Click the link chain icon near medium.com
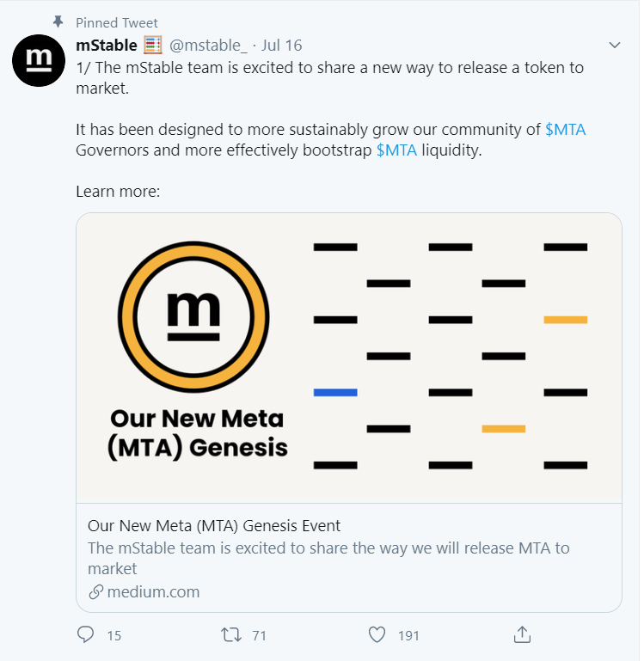This screenshot has width=644, height=661. (95, 591)
